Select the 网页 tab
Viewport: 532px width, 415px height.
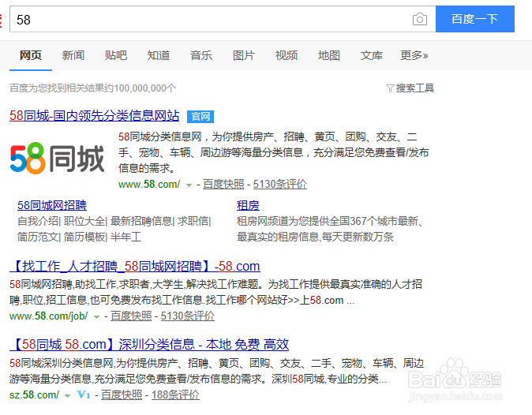point(31,55)
